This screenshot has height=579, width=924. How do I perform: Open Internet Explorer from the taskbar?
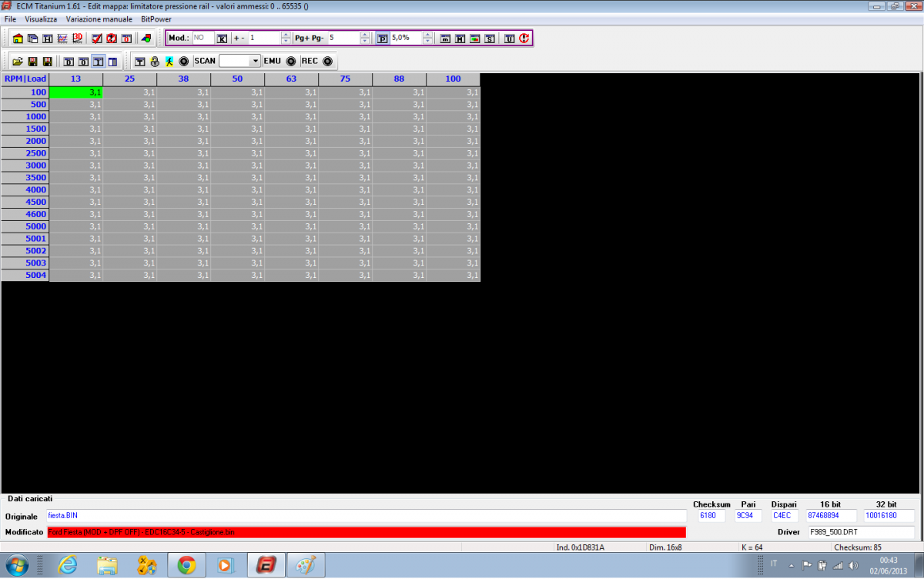tap(68, 565)
